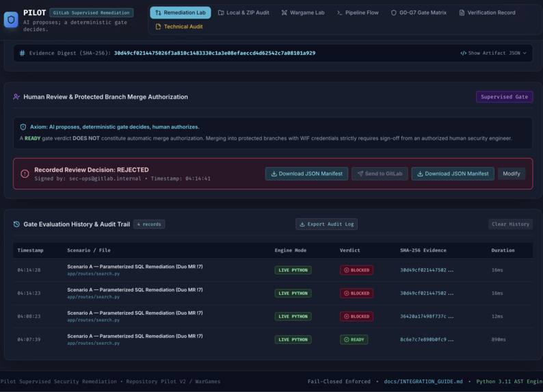Click the Supervised Gate badge

coord(504,96)
